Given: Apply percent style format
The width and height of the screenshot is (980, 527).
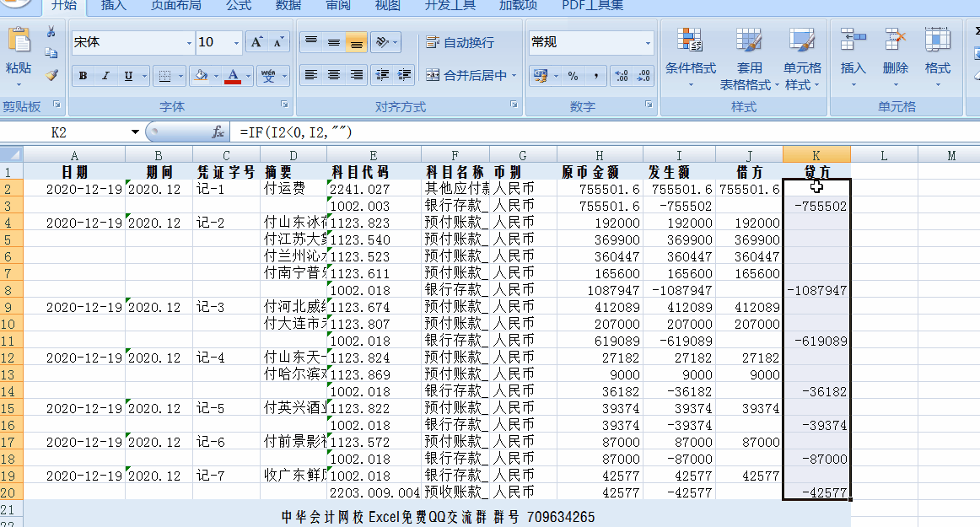Looking at the screenshot, I should coord(573,76).
